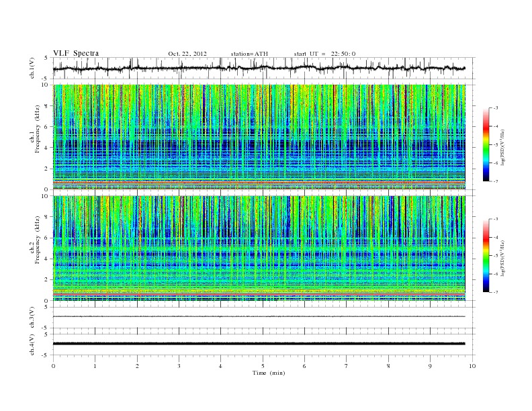Click time axis tick label "0"
Viewport: 532px width, 411px height.
(53, 367)
